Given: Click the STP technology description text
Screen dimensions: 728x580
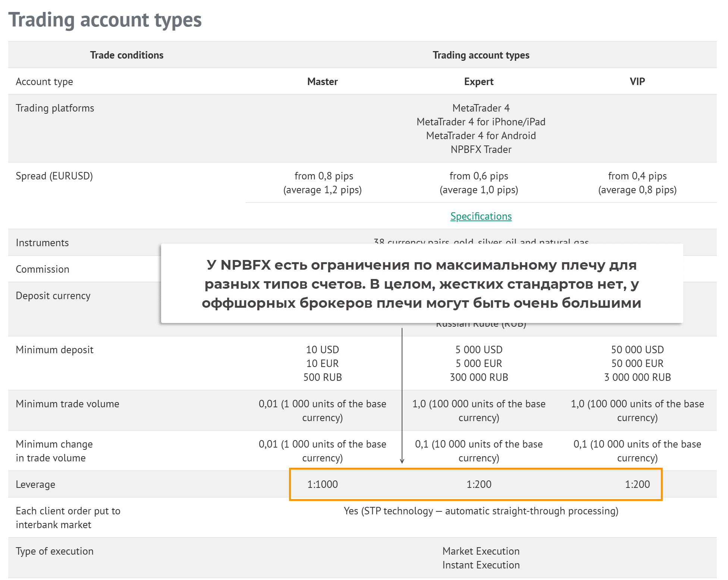Looking at the screenshot, I should tap(481, 511).
